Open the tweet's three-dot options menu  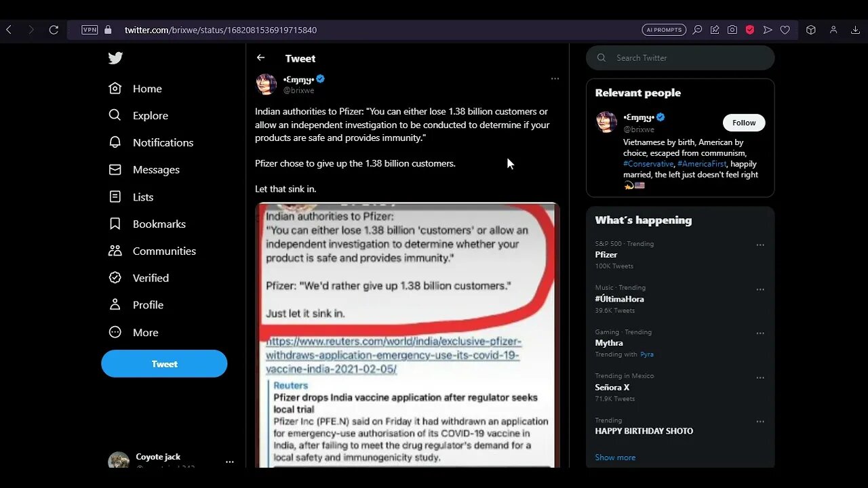click(555, 79)
